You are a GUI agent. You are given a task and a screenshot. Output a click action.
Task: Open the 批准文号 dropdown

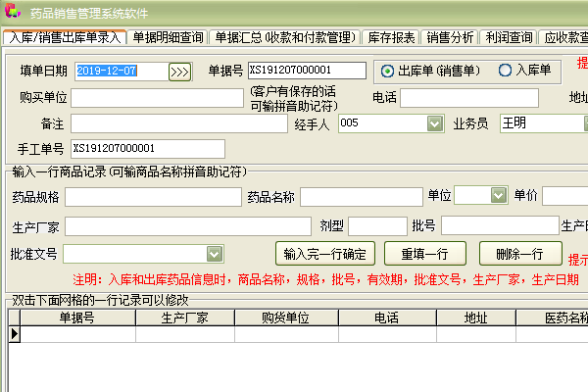click(x=215, y=254)
